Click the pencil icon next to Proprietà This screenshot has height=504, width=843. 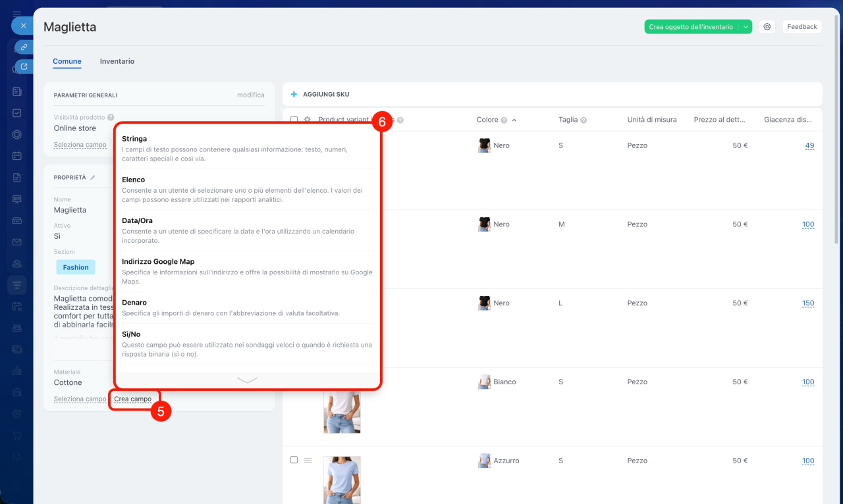click(93, 178)
